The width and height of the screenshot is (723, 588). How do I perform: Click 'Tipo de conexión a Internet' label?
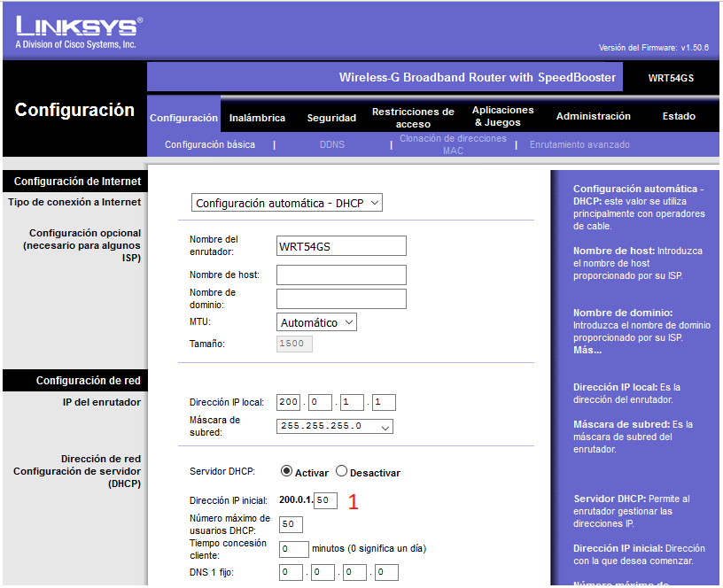(x=74, y=202)
